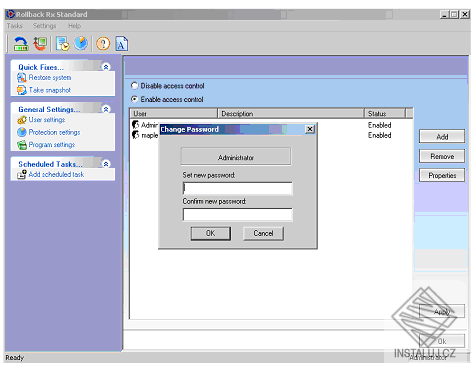The height and width of the screenshot is (380, 475).
Task: Click the Admin user row icon
Action: 135,125
